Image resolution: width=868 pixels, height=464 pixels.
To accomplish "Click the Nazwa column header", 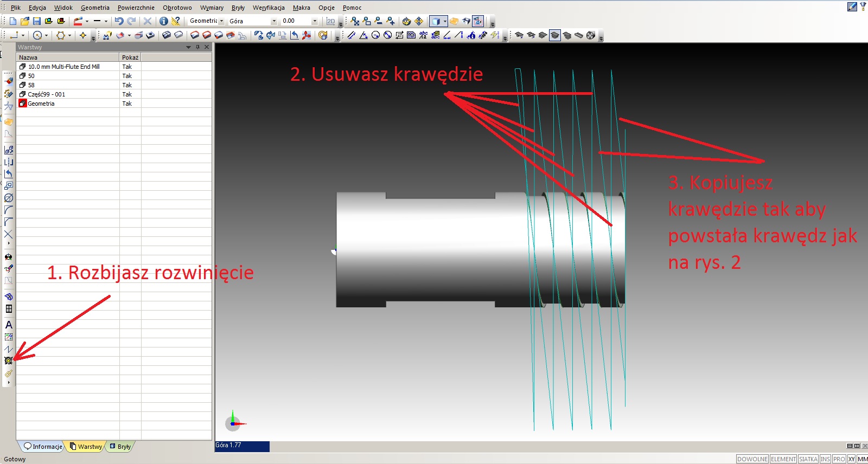I will [x=68, y=57].
